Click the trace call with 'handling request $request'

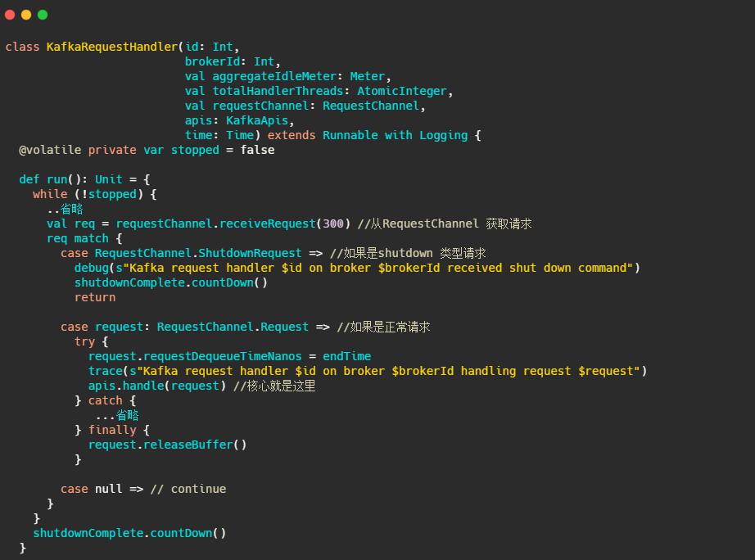pyautogui.click(x=368, y=371)
